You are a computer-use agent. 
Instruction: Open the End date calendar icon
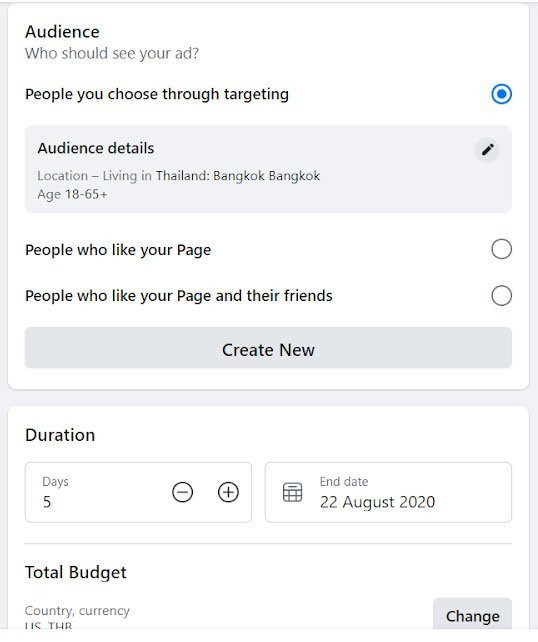click(292, 492)
